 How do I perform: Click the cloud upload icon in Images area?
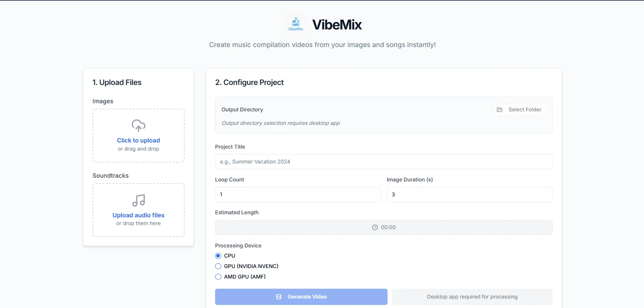[138, 125]
